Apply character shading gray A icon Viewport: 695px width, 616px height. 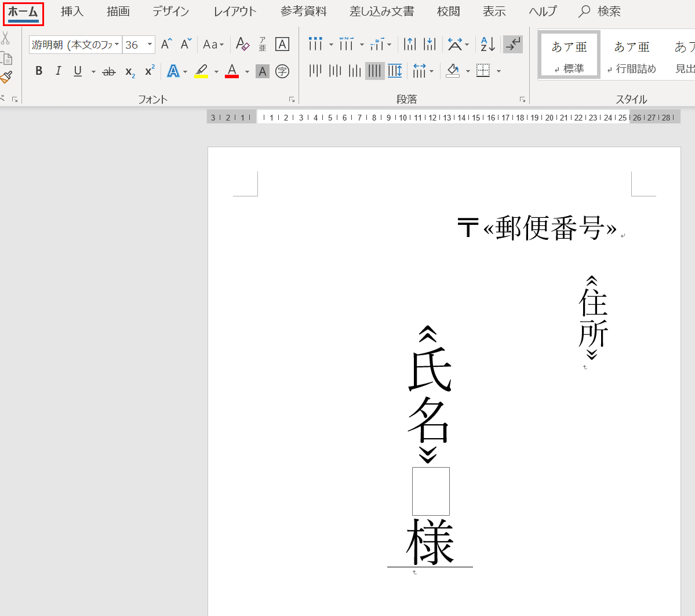coord(263,71)
